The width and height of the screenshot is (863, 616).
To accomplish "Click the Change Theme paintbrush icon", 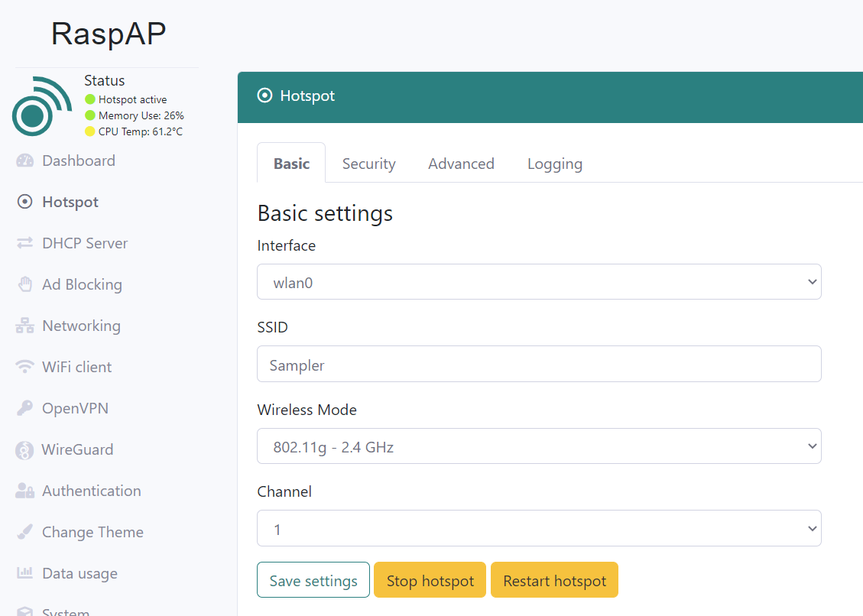I will (24, 532).
